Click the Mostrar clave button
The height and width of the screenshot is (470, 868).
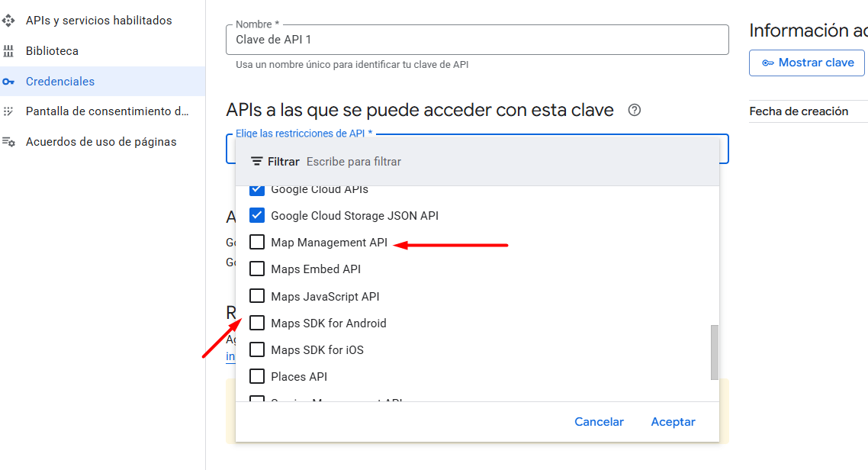tap(807, 63)
